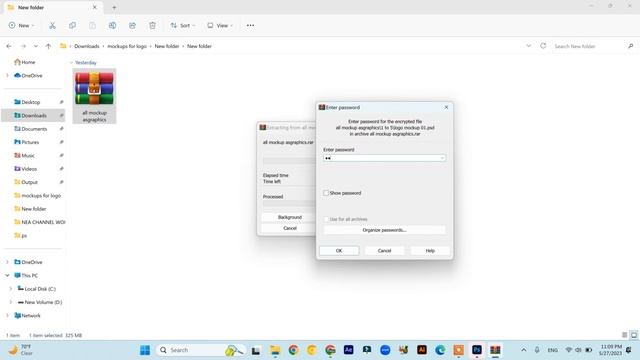Click the Share icon in Explorer toolbar
Image resolution: width=640 pixels, height=360 pixels.
click(132, 25)
